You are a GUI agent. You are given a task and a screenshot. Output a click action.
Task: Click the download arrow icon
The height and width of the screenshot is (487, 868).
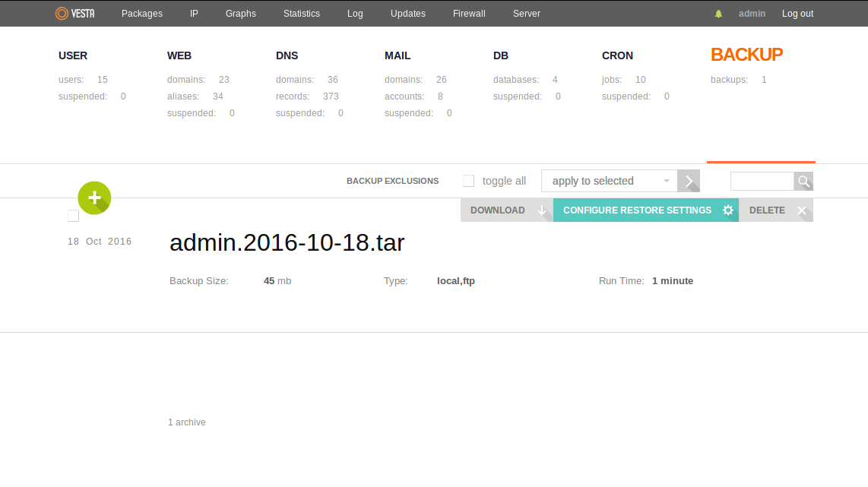[542, 210]
